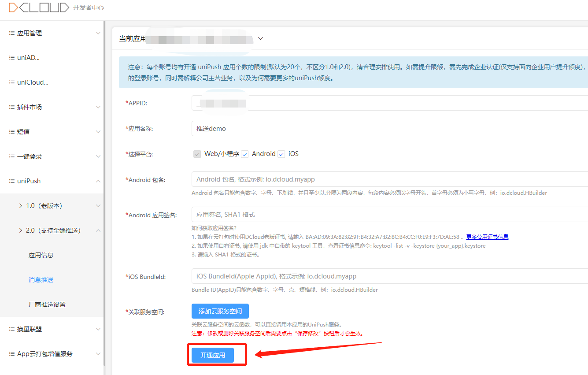Toggle the Web/小程序 checkbox
This screenshot has width=588, height=375.
[x=197, y=154]
